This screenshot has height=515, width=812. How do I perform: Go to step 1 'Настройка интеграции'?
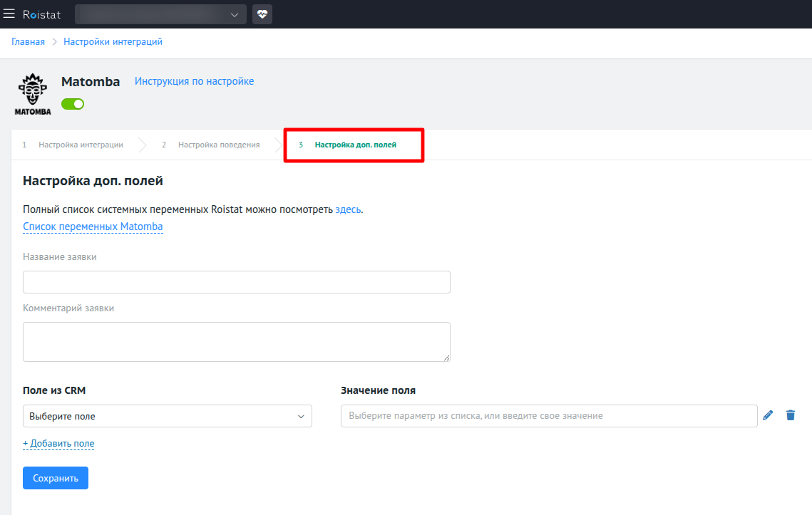80,145
